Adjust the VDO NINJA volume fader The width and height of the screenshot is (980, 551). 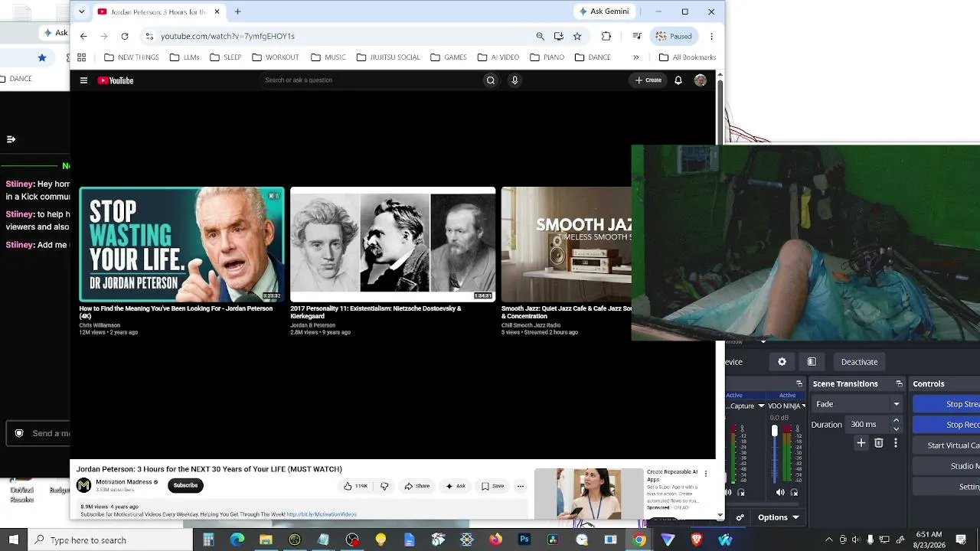pyautogui.click(x=774, y=432)
